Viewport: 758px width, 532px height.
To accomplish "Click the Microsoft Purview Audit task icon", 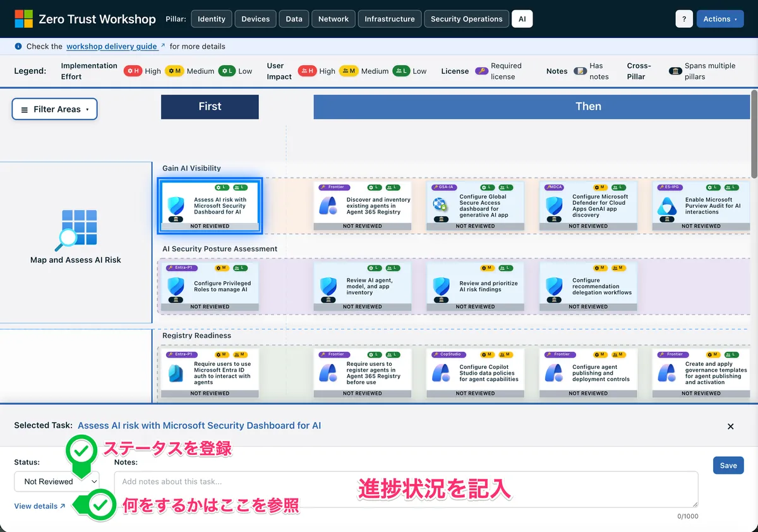I will [666, 205].
